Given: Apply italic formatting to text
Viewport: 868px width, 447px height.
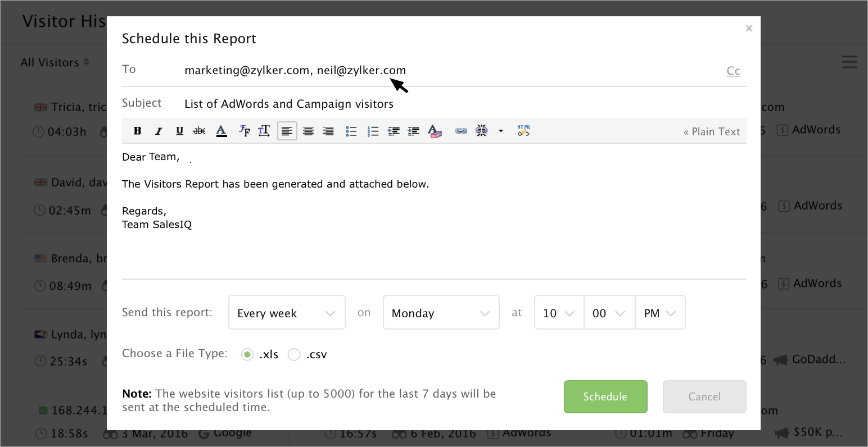Looking at the screenshot, I should click(159, 131).
